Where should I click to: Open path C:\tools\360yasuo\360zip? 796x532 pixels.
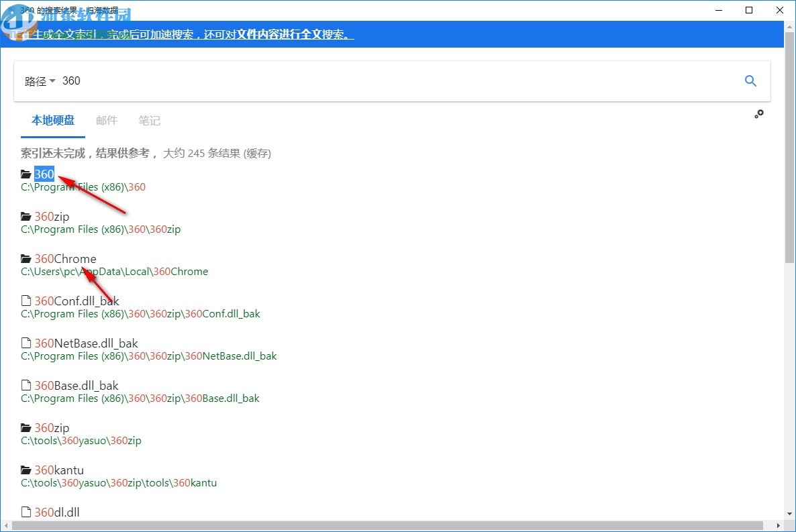[81, 441]
